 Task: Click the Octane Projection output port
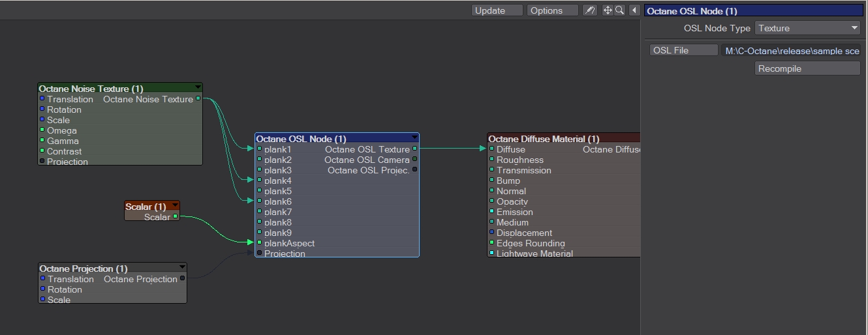pos(182,279)
